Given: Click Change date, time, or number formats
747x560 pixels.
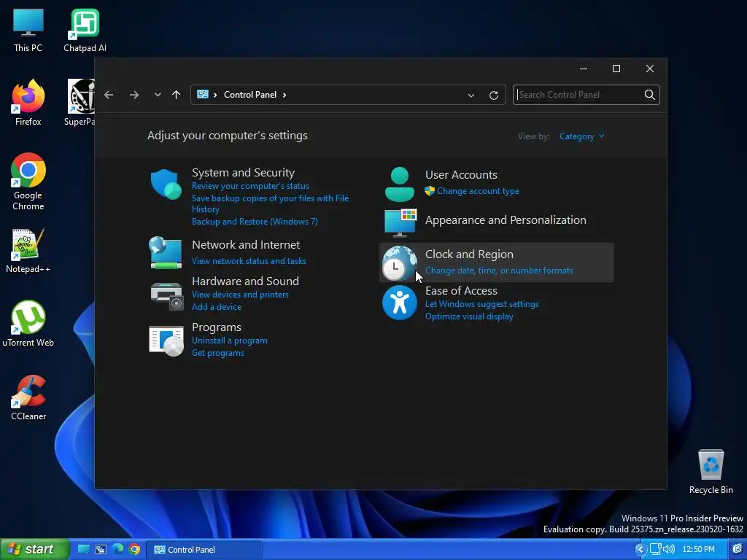Looking at the screenshot, I should (499, 271).
